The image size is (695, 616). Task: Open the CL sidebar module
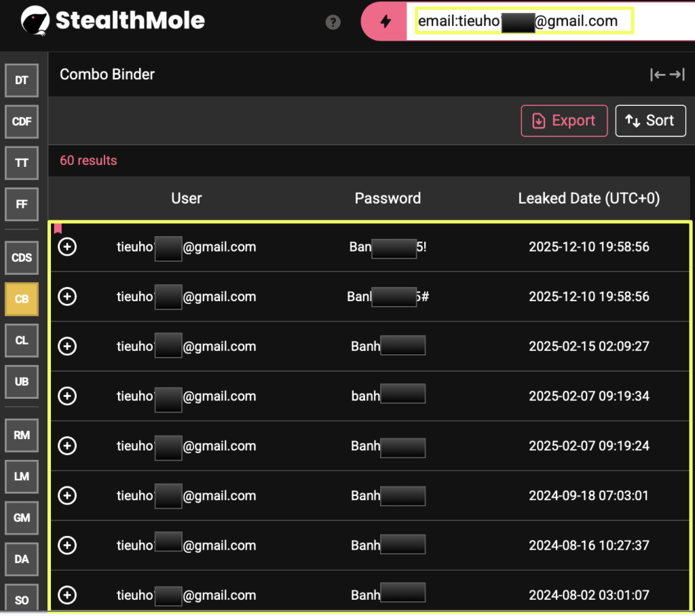coord(21,341)
